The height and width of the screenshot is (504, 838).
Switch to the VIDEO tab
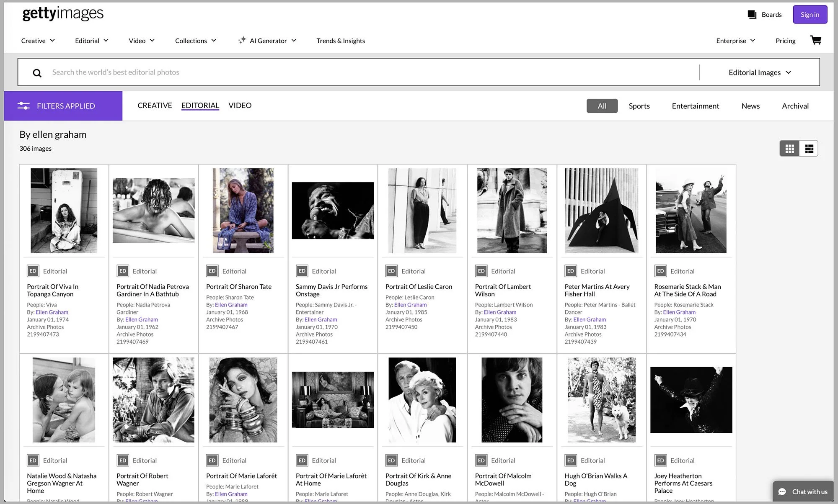click(x=240, y=105)
